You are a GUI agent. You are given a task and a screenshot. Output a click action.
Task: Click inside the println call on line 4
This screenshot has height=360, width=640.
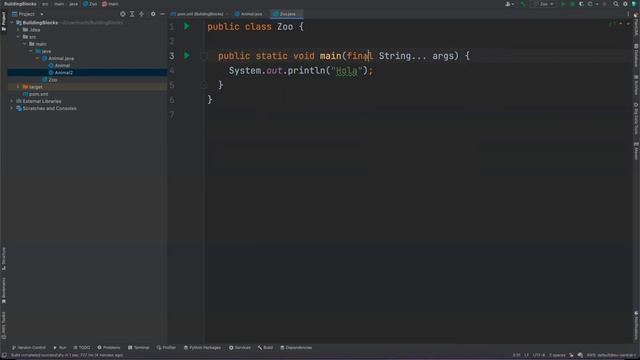(306, 71)
